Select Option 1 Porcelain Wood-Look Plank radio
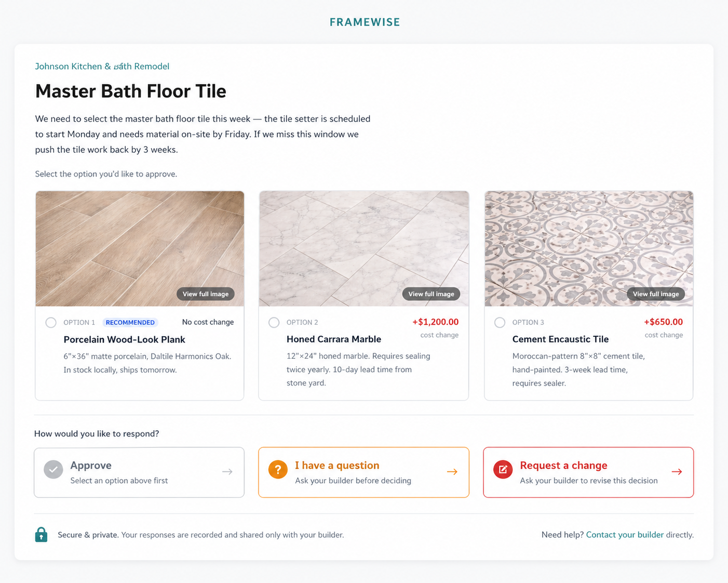 click(x=51, y=323)
